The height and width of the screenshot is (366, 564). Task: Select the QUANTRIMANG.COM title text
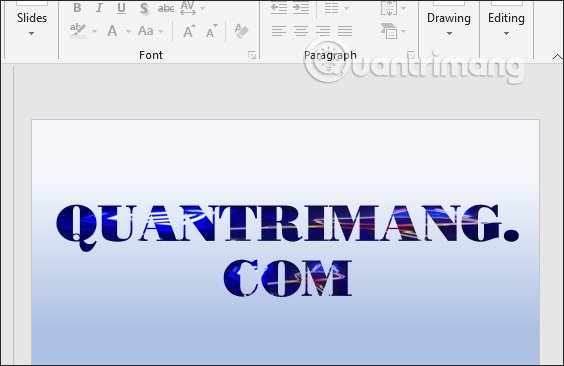(x=287, y=251)
